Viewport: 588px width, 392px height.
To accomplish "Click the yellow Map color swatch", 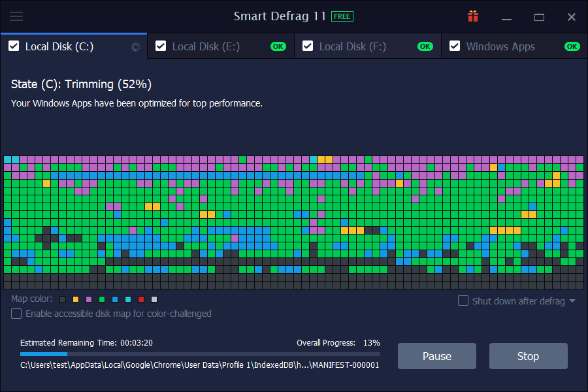I will tap(75, 299).
